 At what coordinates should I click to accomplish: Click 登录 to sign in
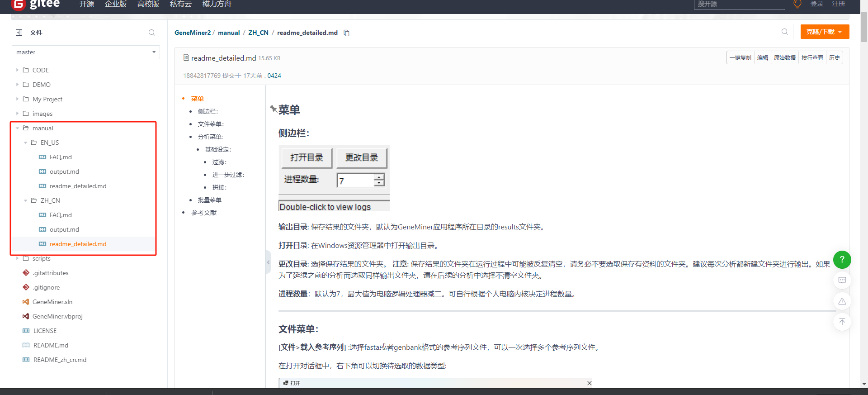(817, 4)
